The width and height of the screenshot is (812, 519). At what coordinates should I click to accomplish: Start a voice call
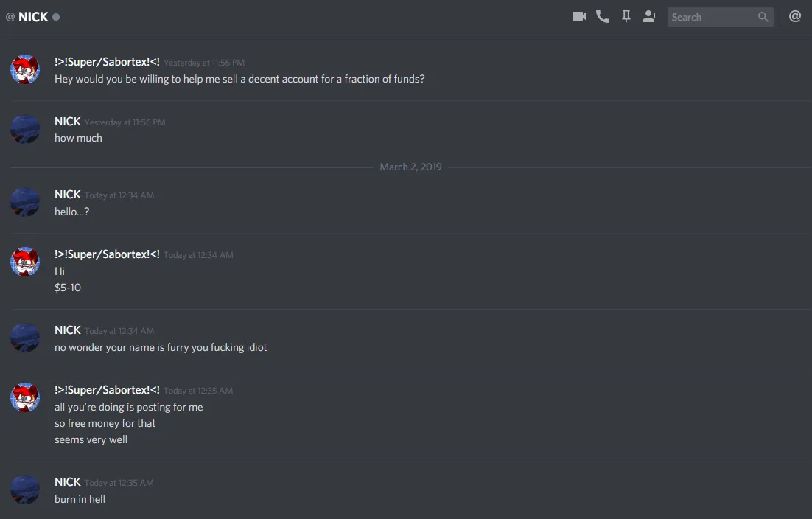pyautogui.click(x=603, y=16)
